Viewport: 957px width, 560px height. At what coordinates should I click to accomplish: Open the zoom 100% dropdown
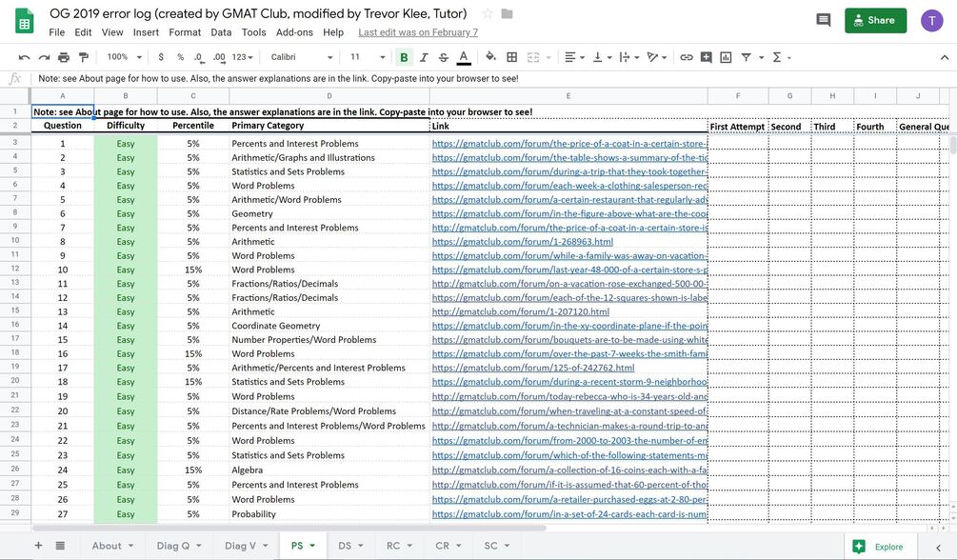tap(124, 57)
